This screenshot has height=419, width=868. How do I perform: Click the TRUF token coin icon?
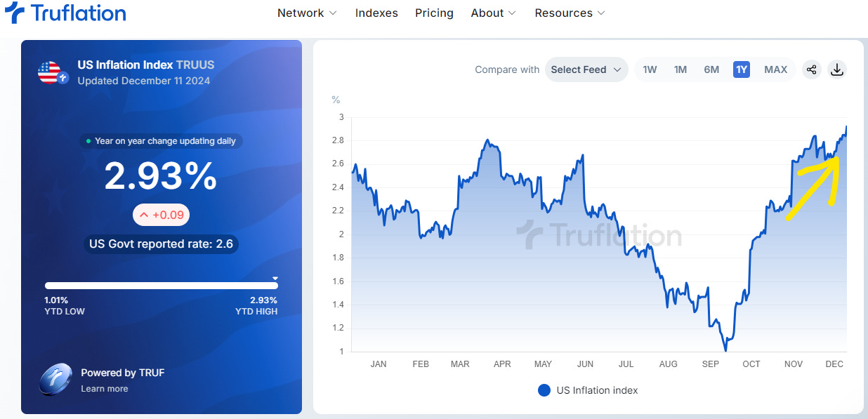tap(55, 380)
